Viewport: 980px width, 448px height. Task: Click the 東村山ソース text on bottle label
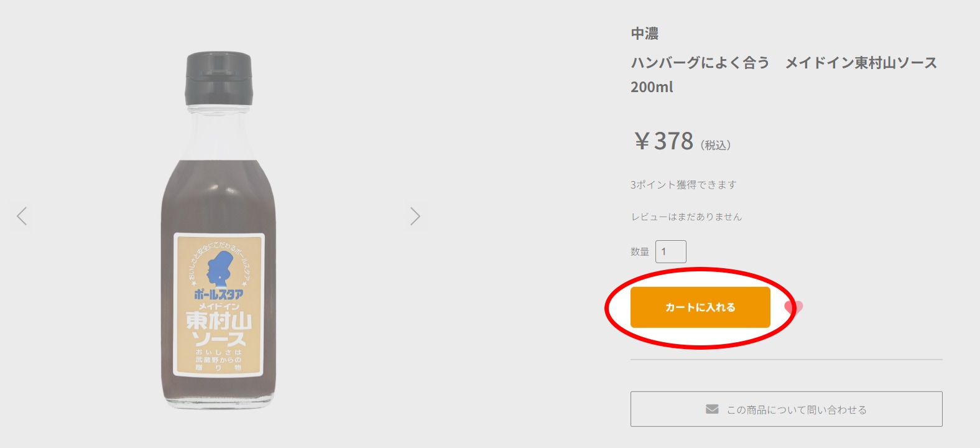219,329
